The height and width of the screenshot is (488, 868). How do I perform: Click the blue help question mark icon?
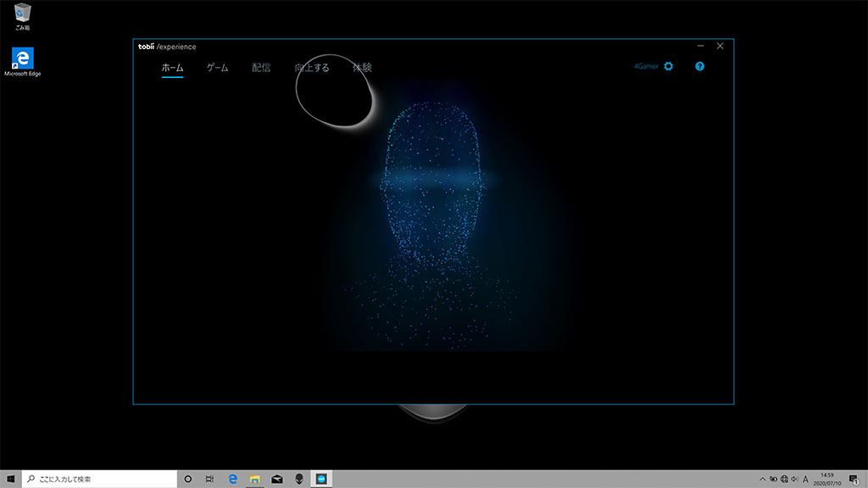point(699,66)
